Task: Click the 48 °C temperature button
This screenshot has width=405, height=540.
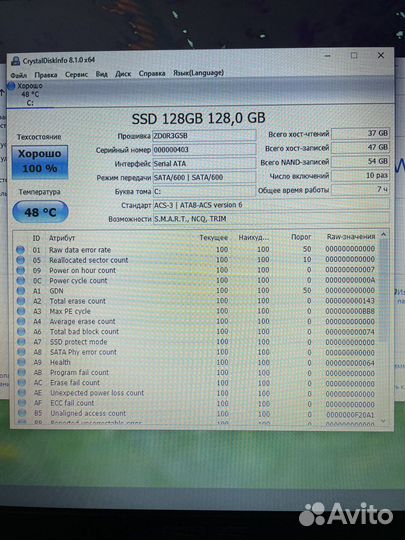Action: [40, 212]
